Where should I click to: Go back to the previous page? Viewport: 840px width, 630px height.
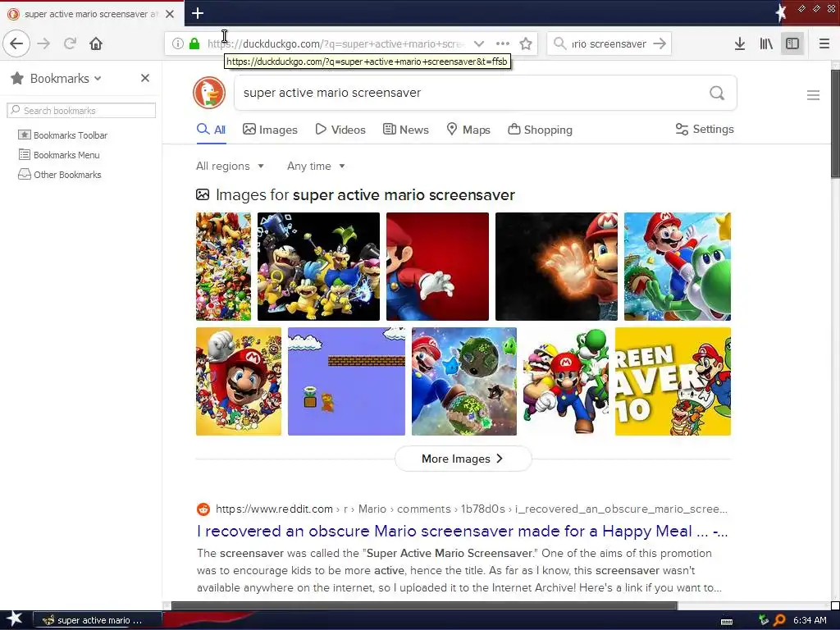pos(16,43)
